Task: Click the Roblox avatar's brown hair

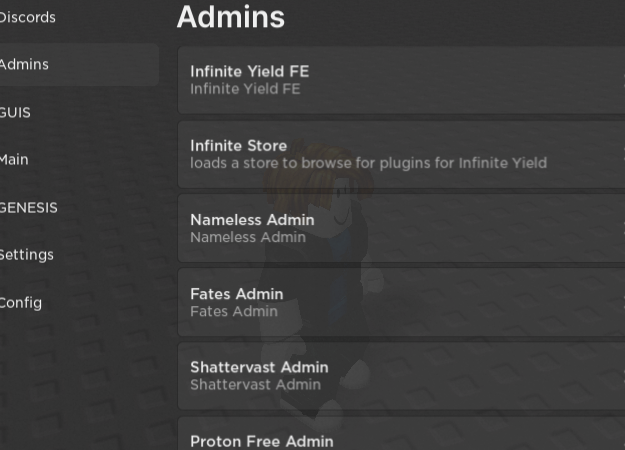Action: (x=315, y=171)
